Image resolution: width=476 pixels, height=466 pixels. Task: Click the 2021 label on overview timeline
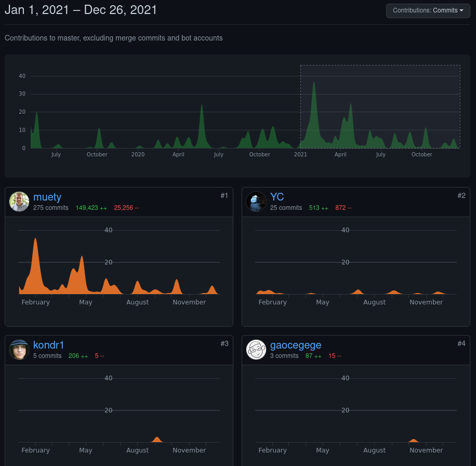300,154
